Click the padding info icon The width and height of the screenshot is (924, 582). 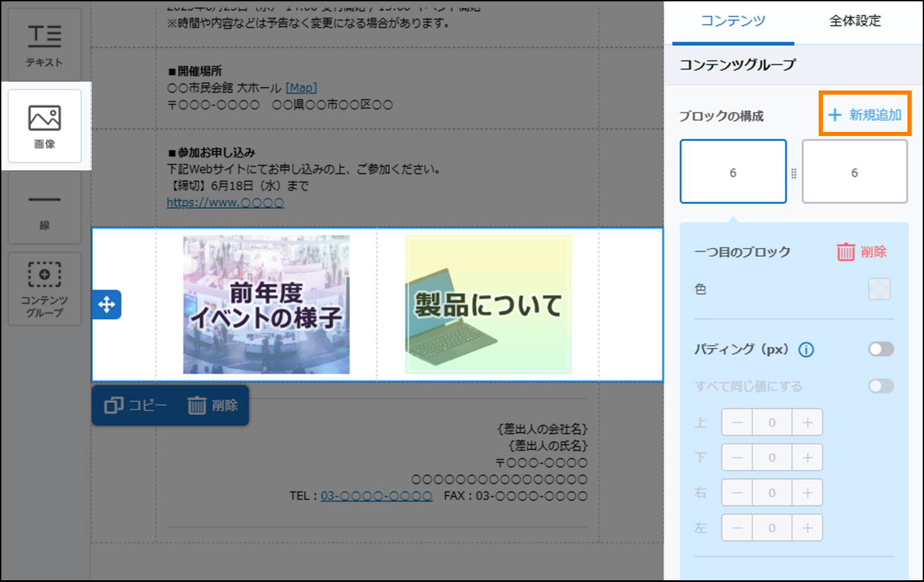[806, 350]
